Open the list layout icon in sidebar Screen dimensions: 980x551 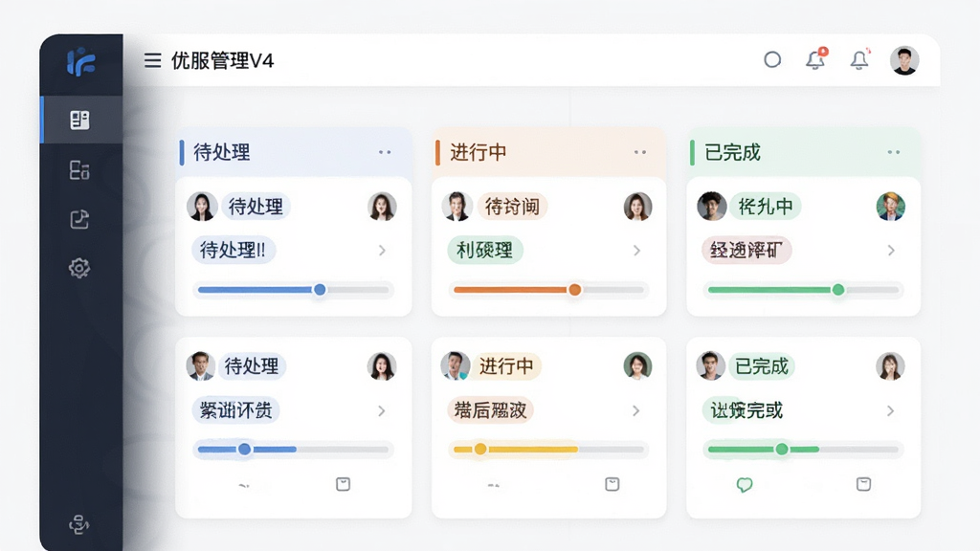coord(79,170)
